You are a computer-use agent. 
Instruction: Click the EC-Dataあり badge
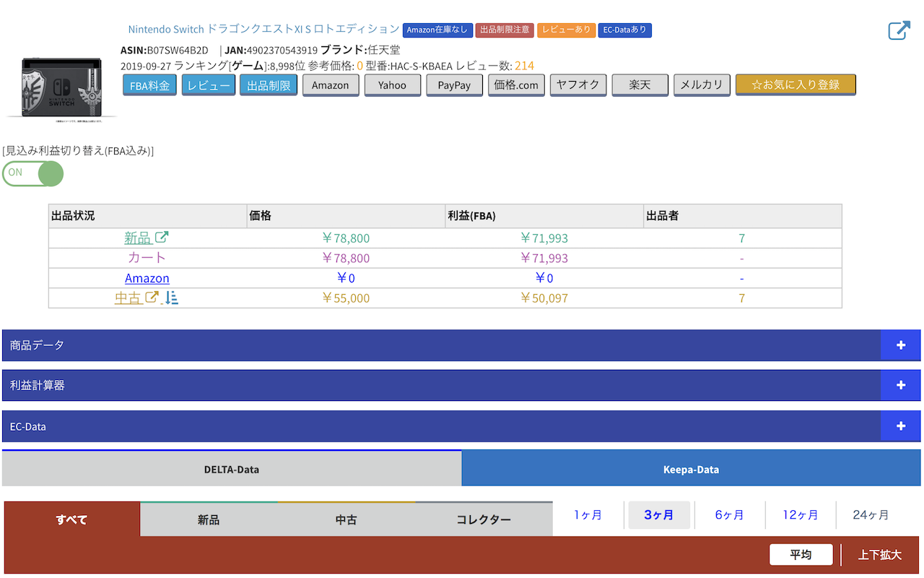click(625, 30)
